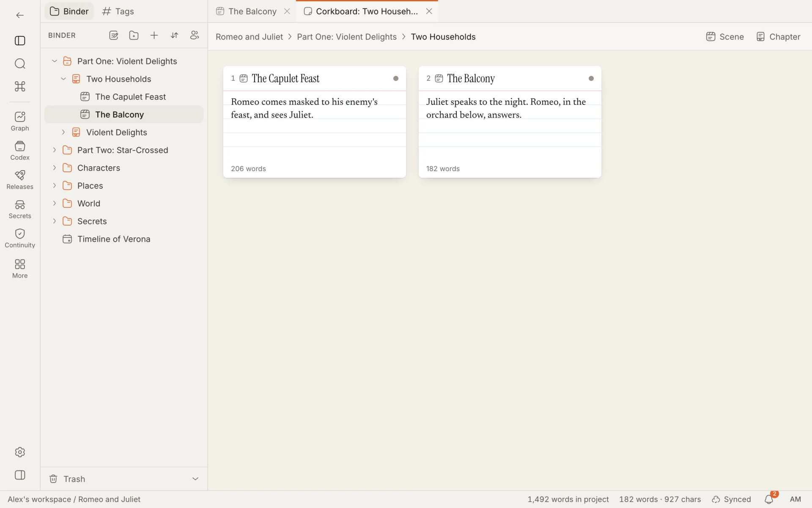The width and height of the screenshot is (812, 508).
Task: Click the new document icon in Binder header
Action: [113, 36]
